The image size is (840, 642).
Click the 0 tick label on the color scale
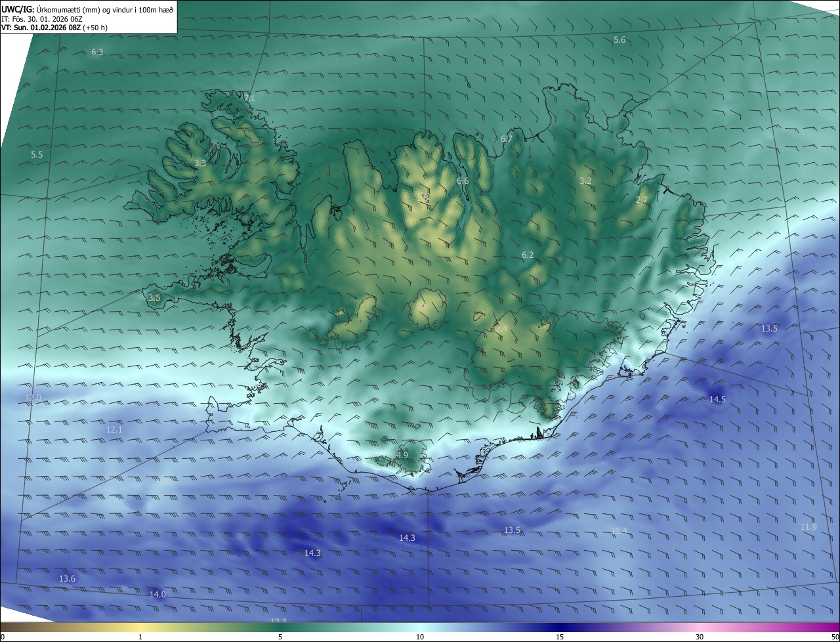(x=2, y=637)
